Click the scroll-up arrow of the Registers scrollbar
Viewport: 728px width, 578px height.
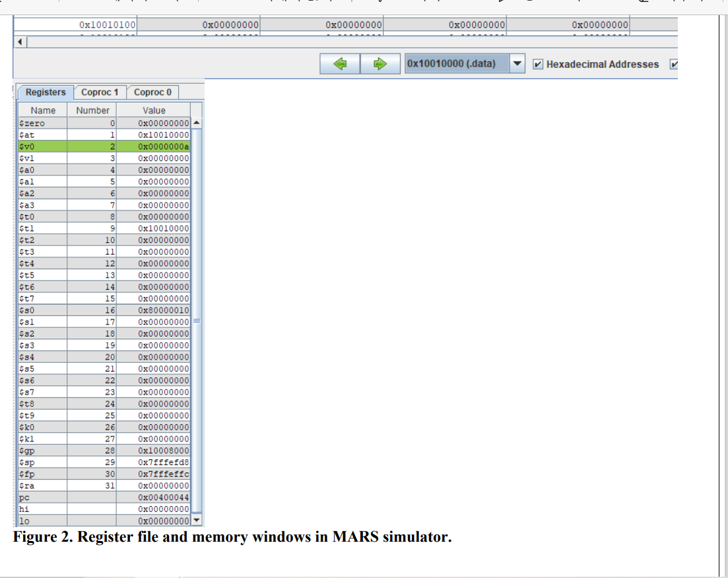coord(197,122)
